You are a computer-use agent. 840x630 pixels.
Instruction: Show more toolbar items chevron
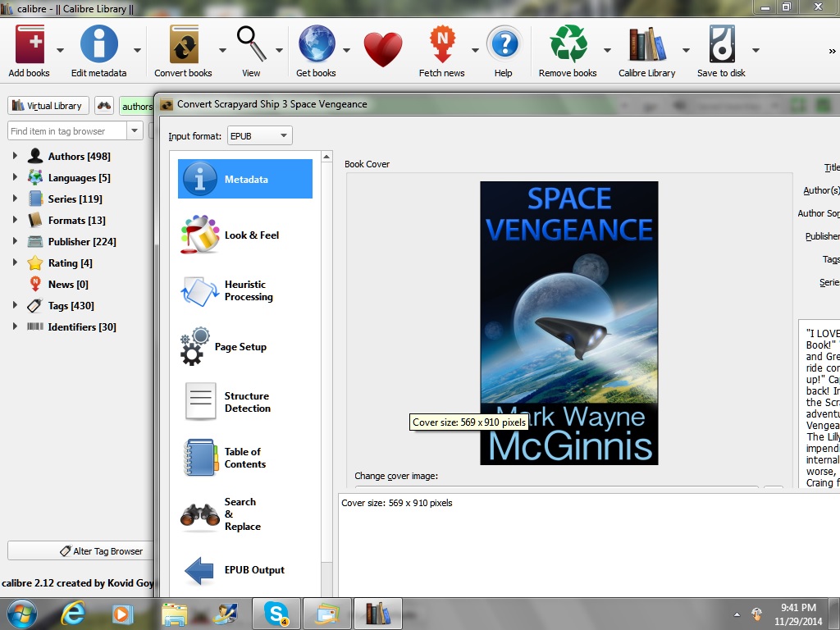point(832,51)
